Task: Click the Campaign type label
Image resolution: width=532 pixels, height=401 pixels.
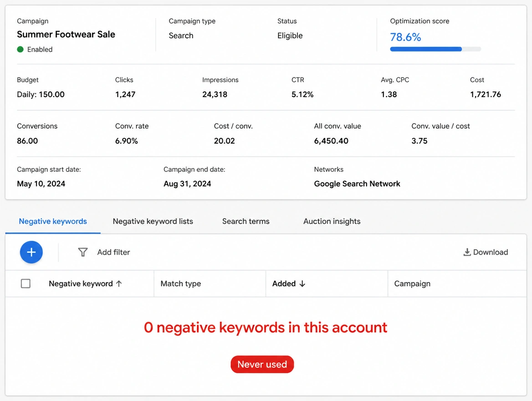Action: pyautogui.click(x=192, y=21)
